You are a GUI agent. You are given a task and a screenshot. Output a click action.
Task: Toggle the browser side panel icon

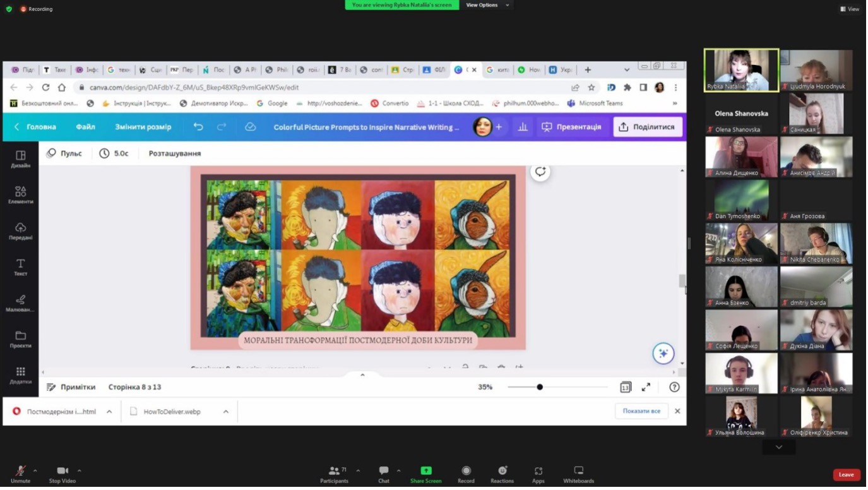click(x=643, y=87)
